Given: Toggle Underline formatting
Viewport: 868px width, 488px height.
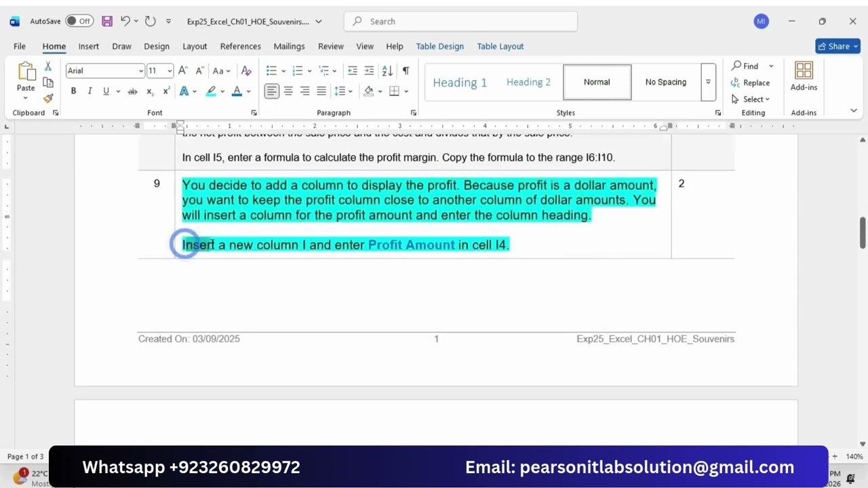Looking at the screenshot, I should tap(106, 91).
